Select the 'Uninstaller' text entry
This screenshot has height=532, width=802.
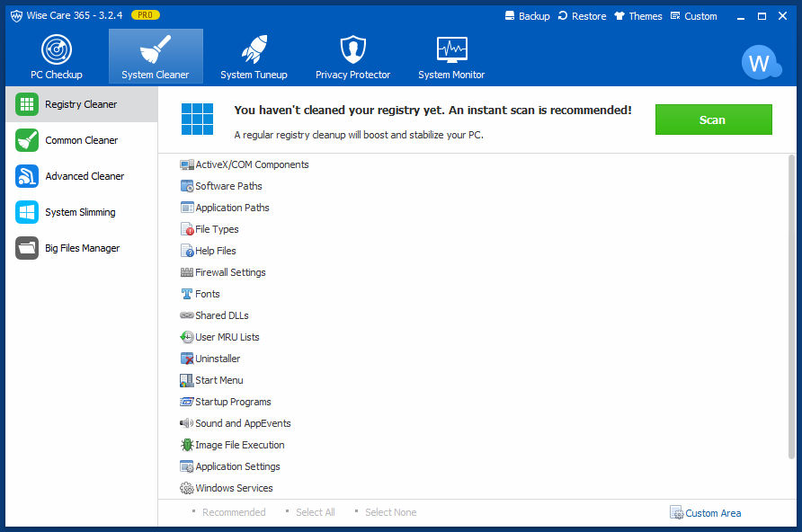pyautogui.click(x=218, y=359)
